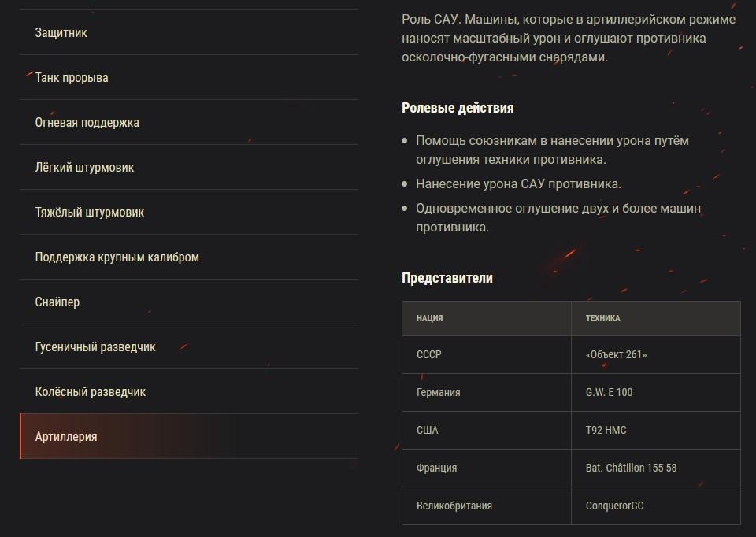
Task: Click the Ролевые действия heading
Action: (x=458, y=108)
